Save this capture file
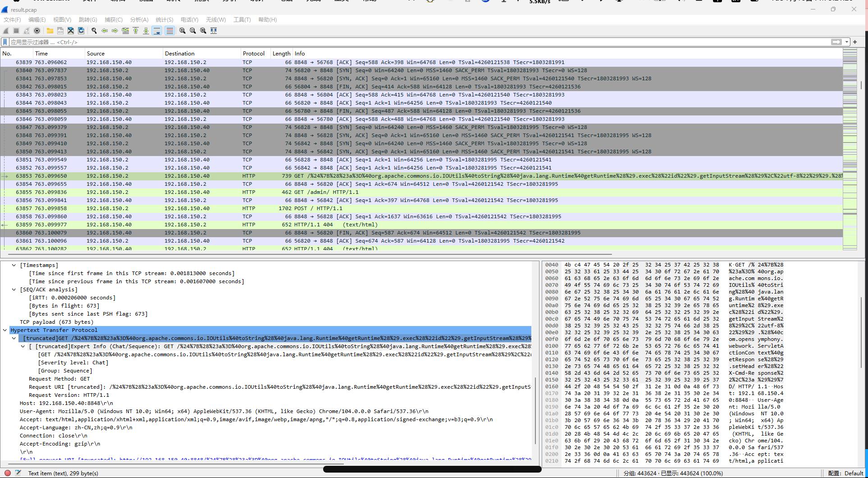This screenshot has height=478, width=868. coord(60,31)
